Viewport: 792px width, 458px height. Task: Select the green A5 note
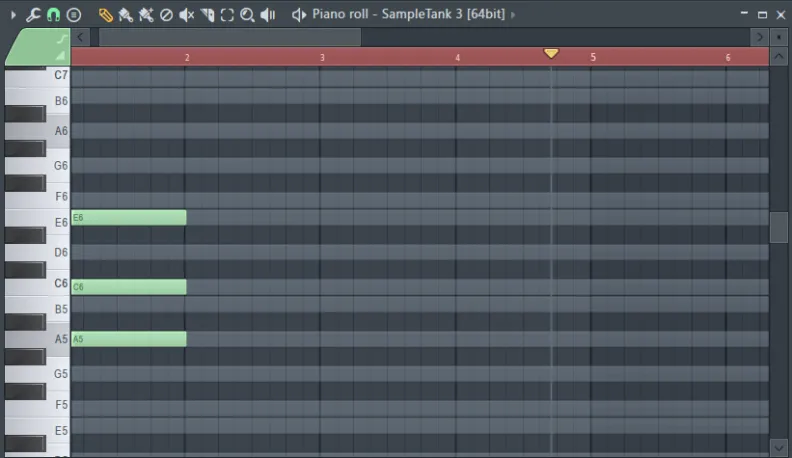coord(129,339)
